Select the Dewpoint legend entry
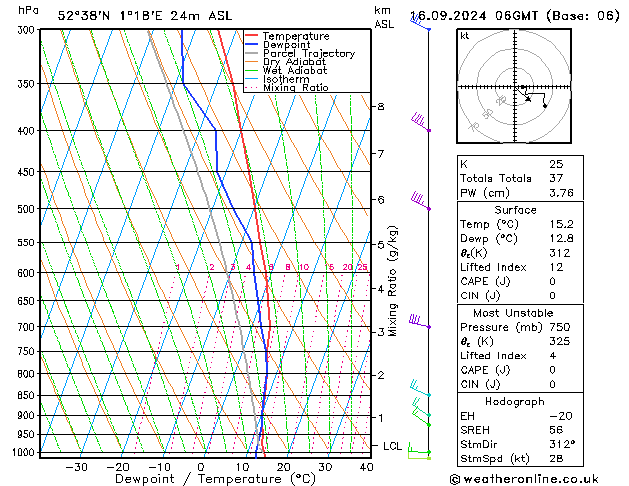 (x=289, y=45)
